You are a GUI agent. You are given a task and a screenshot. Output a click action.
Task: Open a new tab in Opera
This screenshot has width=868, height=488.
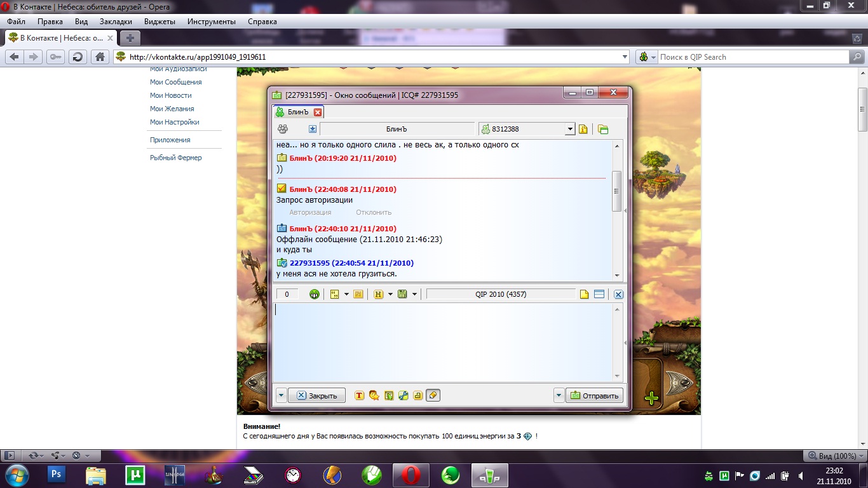[130, 37]
